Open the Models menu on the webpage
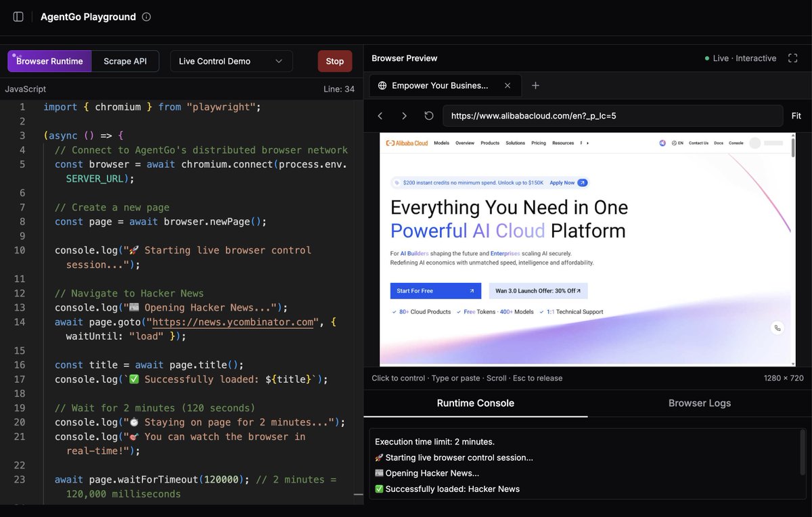This screenshot has width=812, height=517. pos(441,143)
